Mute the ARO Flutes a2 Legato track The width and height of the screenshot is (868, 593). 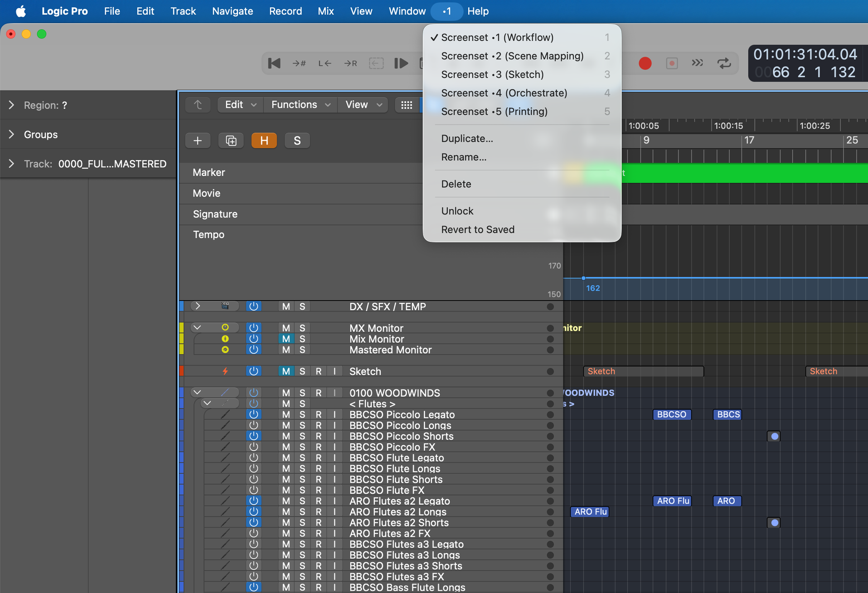coord(286,501)
